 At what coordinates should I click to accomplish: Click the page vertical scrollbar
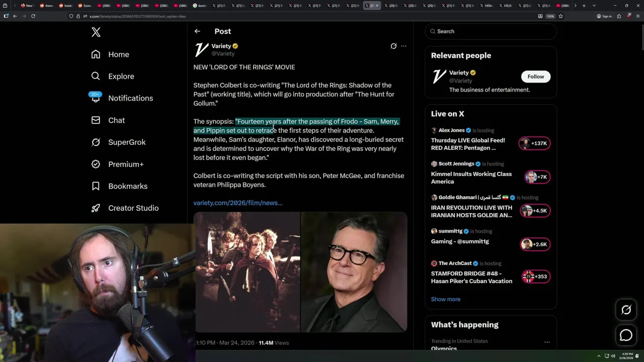(x=641, y=38)
